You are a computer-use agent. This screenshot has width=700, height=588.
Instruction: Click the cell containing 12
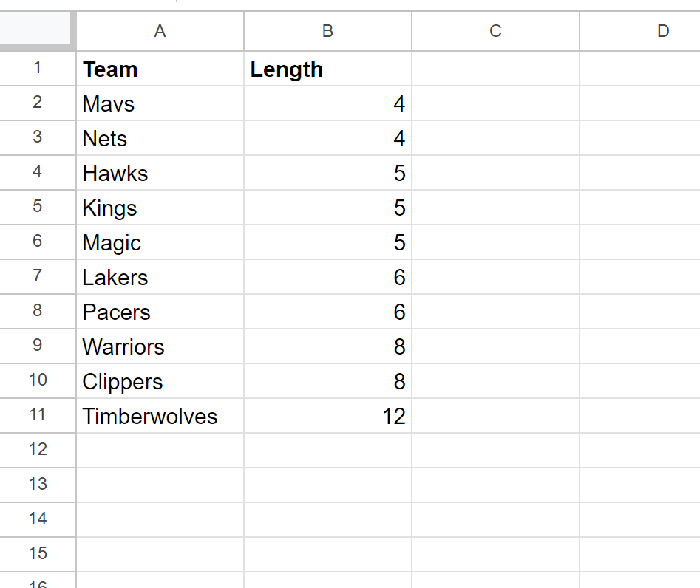click(327, 415)
